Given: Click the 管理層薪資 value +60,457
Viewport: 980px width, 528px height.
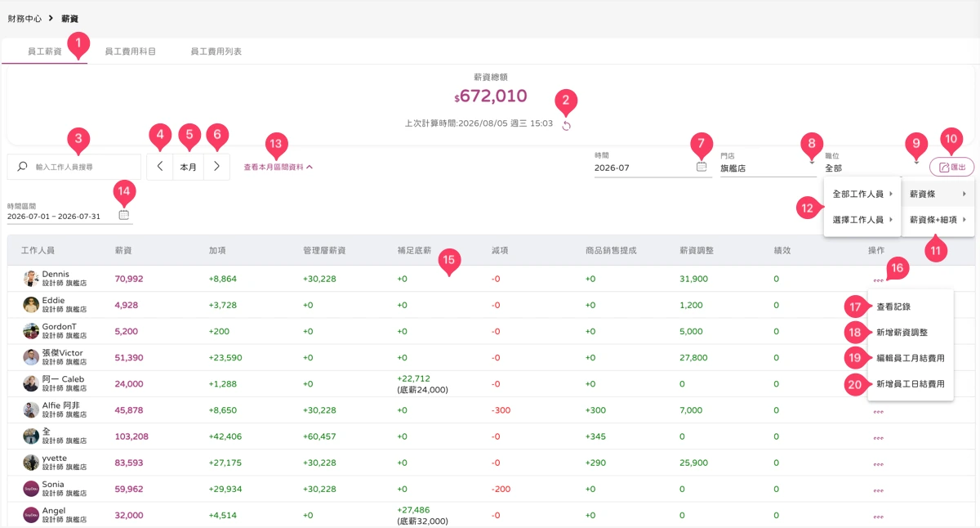Looking at the screenshot, I should pos(319,436).
